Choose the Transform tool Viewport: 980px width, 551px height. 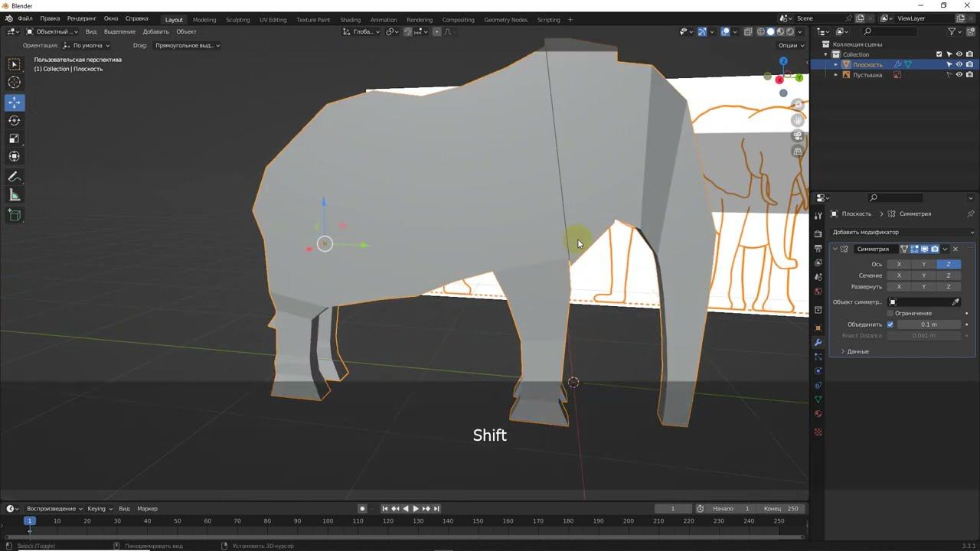click(x=14, y=156)
